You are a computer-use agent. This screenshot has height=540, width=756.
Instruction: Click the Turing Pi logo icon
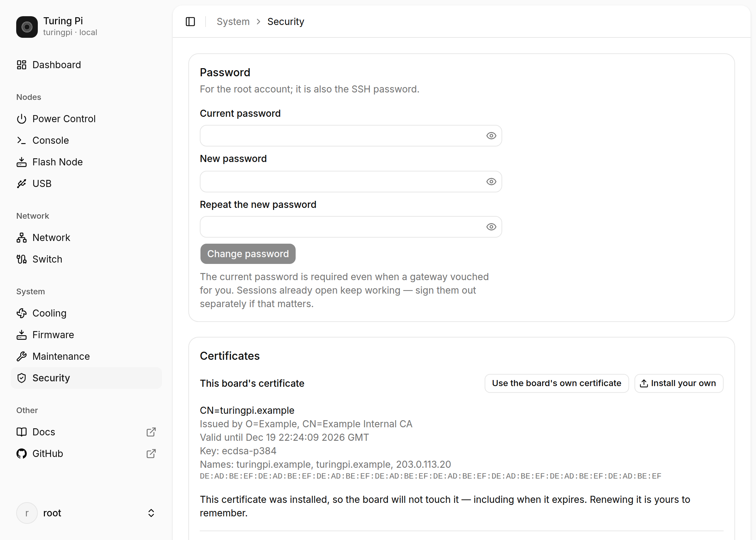click(27, 27)
